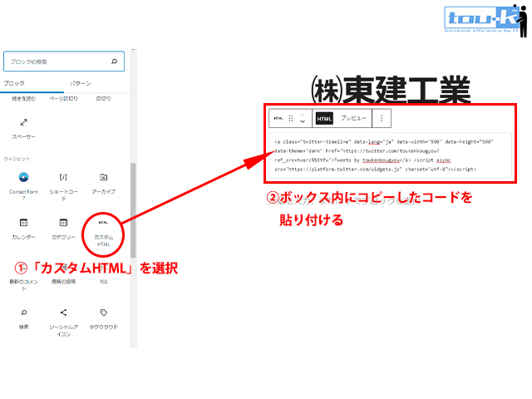
Task: Click the block search input field
Action: [64, 62]
